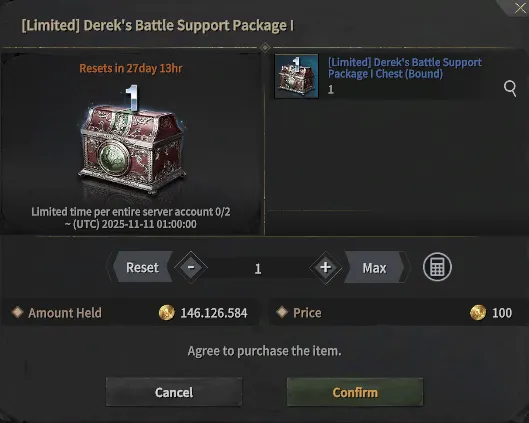Open the Battle Support Package Chest (Bound) link
Image resolution: width=529 pixels, height=423 pixels.
[405, 68]
